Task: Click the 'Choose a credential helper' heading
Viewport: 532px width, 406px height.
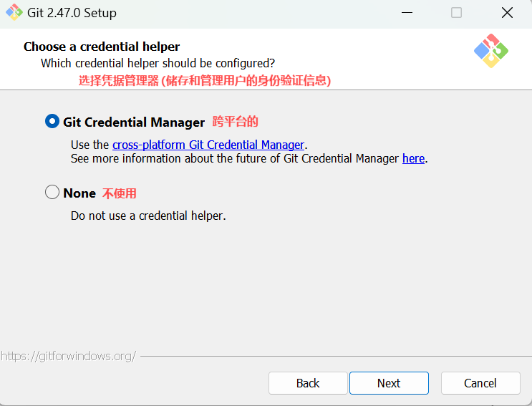Action: 102,47
